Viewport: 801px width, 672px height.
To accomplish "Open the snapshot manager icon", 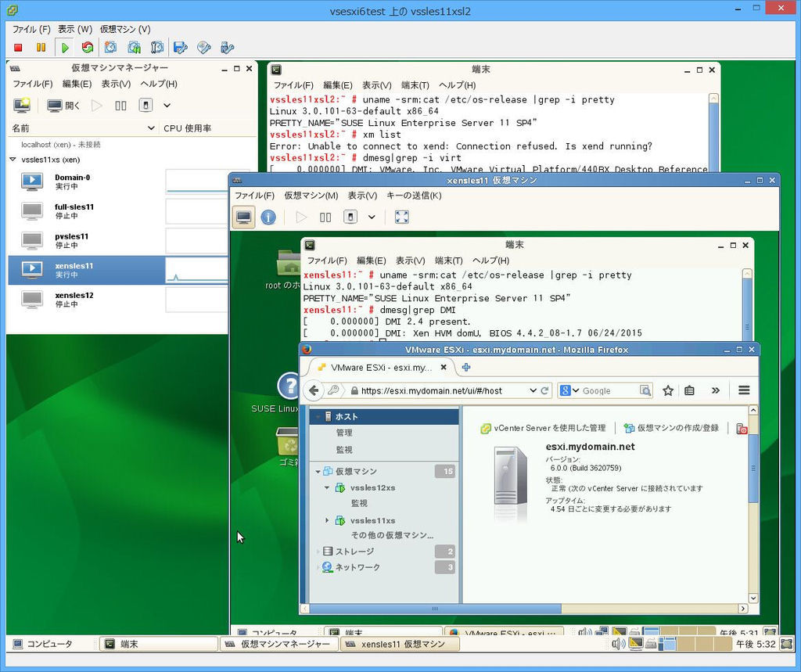I will click(157, 48).
